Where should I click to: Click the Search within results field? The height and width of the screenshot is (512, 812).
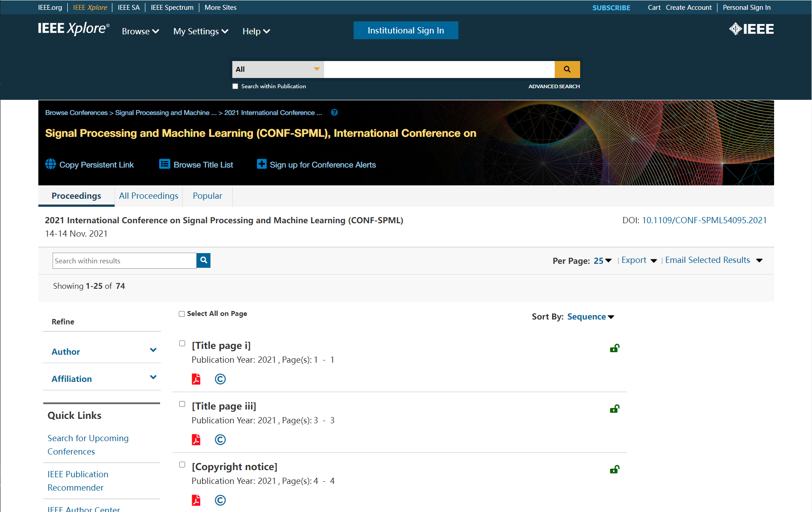tap(124, 261)
